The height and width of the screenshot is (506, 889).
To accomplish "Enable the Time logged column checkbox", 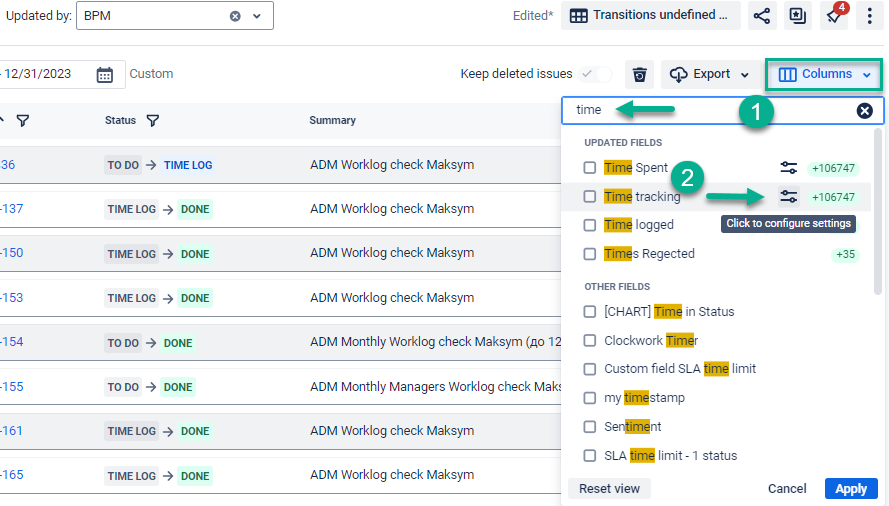I will click(x=590, y=225).
